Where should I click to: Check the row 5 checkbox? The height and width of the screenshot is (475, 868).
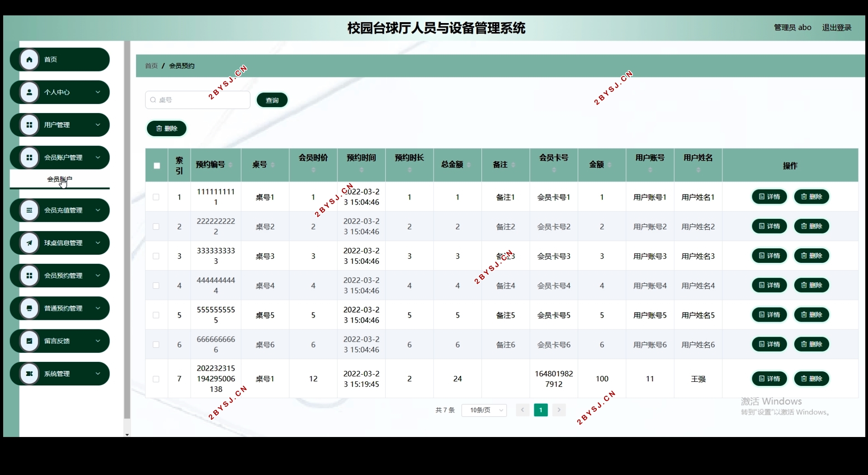point(156,315)
